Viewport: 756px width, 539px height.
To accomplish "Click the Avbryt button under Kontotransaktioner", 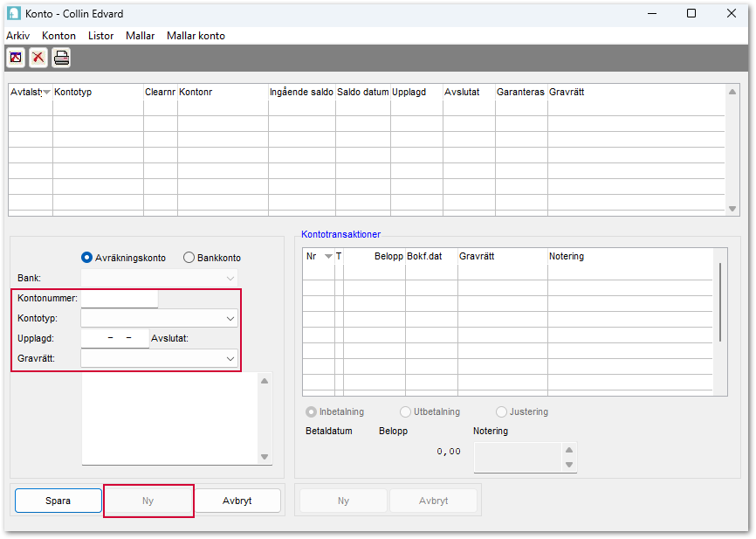I will (x=434, y=501).
